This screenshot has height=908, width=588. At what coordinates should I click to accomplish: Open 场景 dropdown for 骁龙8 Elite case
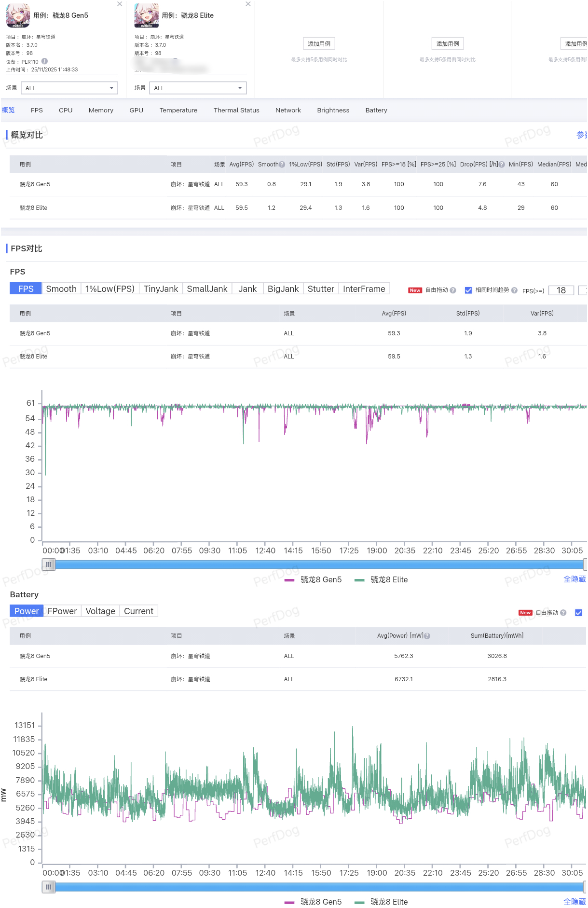[198, 88]
